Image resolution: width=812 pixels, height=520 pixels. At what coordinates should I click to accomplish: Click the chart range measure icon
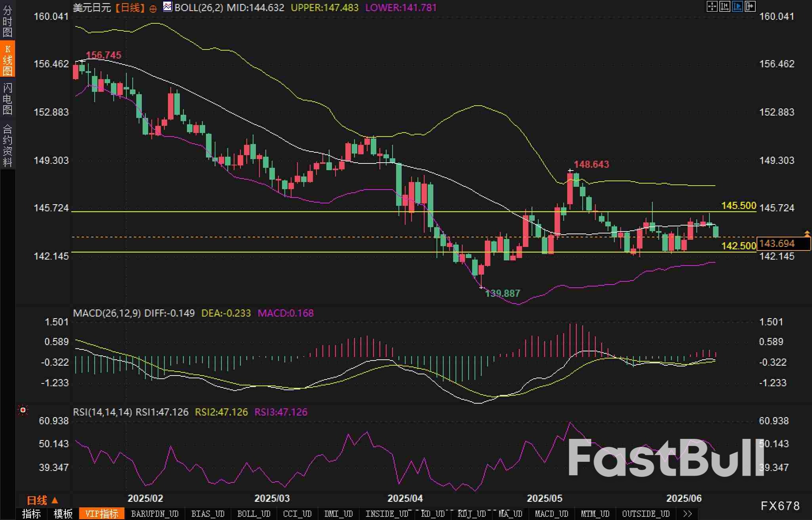point(724,6)
